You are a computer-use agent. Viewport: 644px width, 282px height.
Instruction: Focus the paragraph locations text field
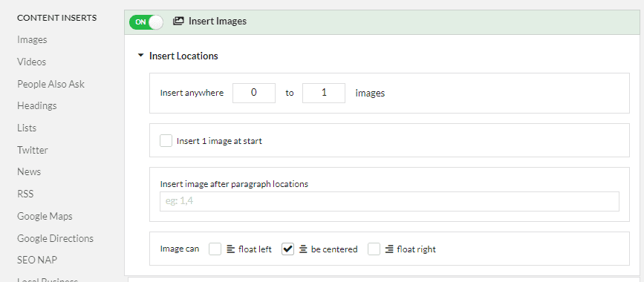pyautogui.click(x=389, y=202)
